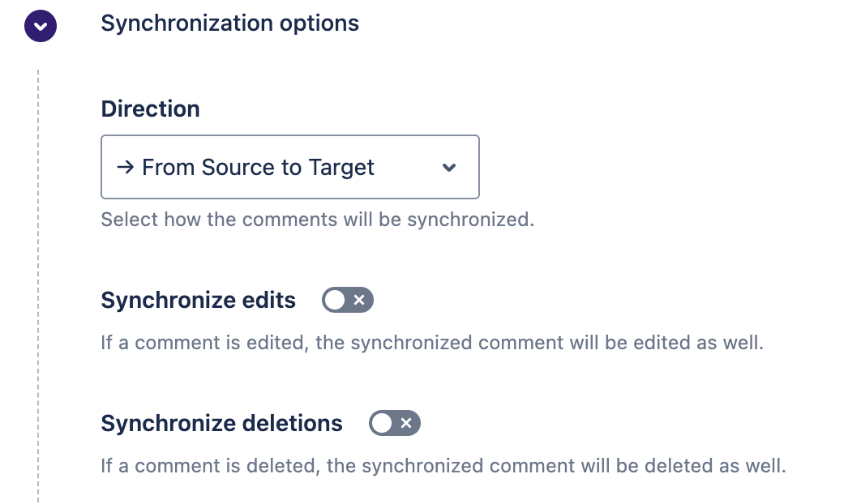
Task: Click the X icon in Synchronize edits switch
Action: (x=359, y=301)
